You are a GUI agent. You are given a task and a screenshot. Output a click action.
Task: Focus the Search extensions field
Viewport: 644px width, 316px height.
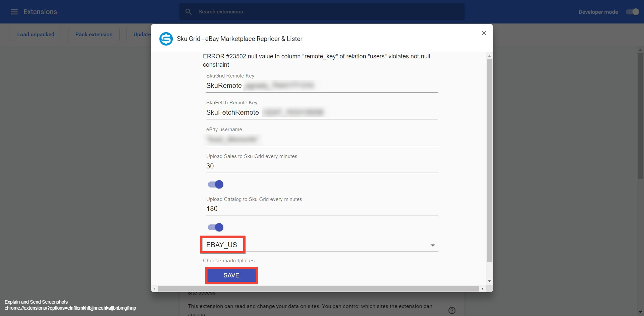322,12
